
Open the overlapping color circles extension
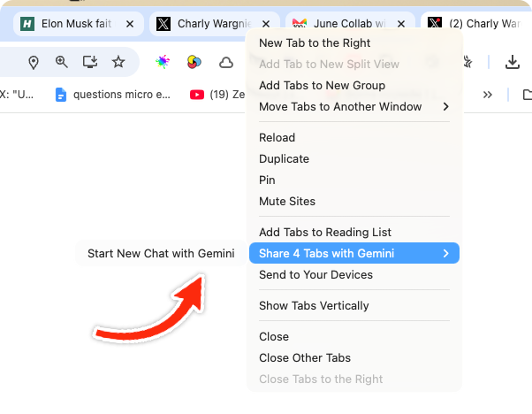click(194, 62)
